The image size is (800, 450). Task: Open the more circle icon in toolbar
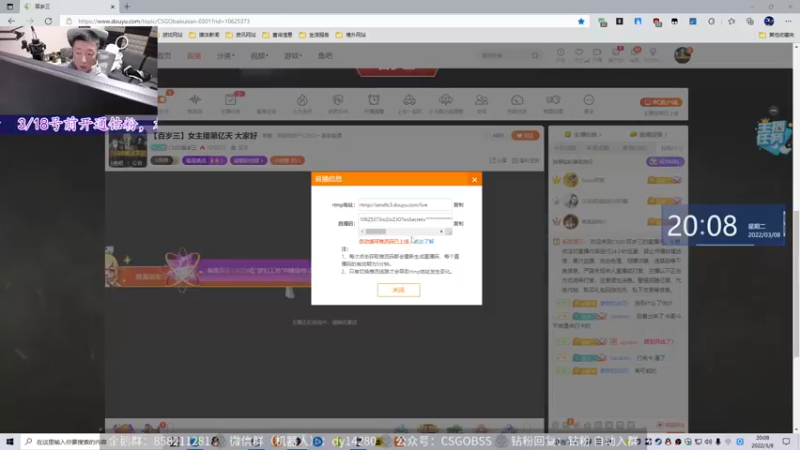coord(588,100)
